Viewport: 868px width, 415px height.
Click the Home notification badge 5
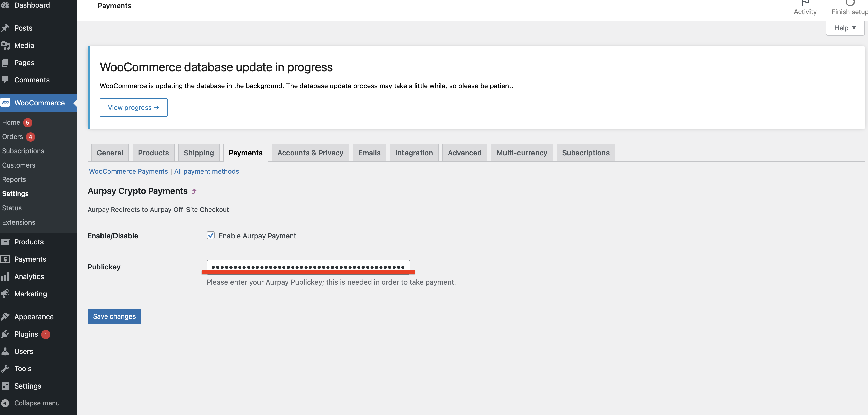pos(28,123)
